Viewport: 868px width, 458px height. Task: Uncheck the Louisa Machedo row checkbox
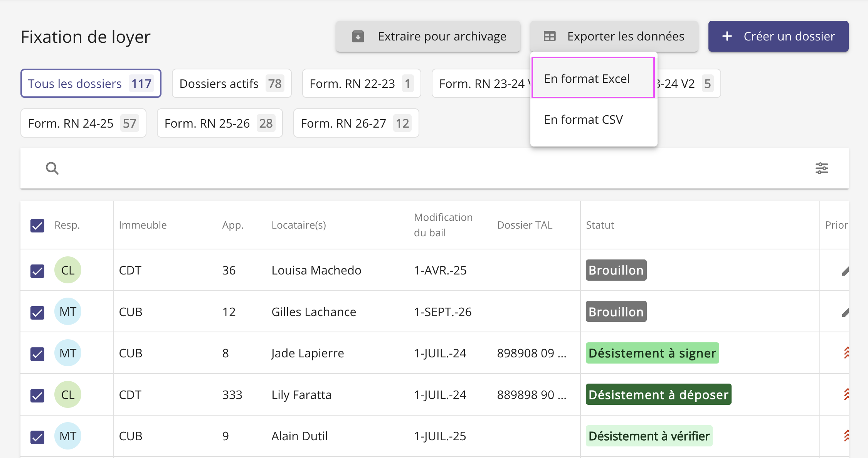tap(37, 271)
